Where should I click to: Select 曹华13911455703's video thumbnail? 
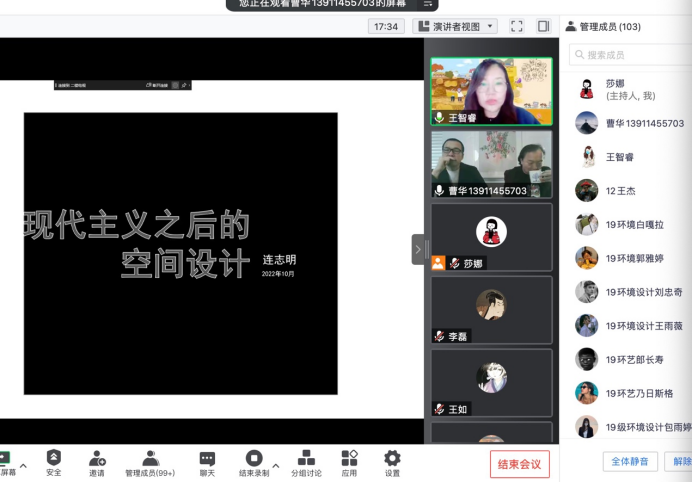point(491,164)
